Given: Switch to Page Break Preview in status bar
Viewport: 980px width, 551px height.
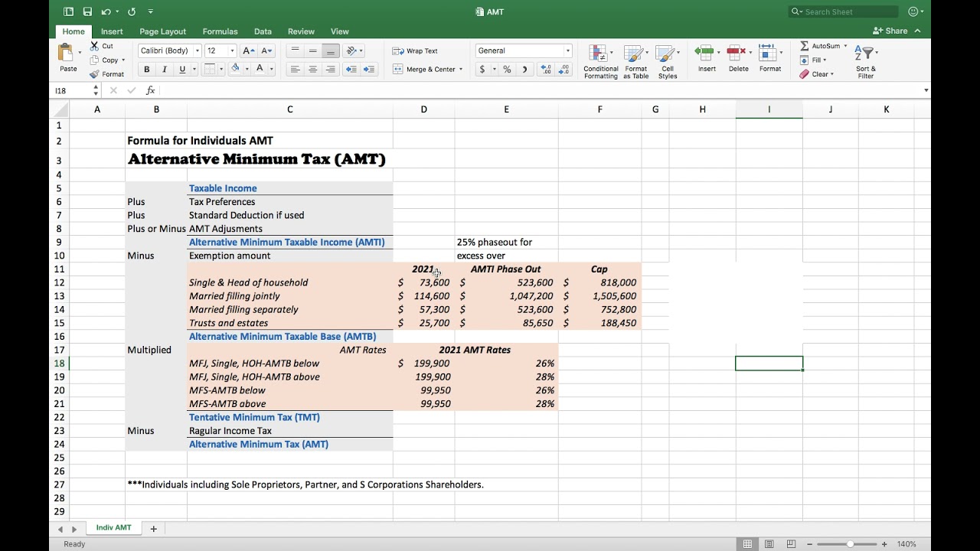Looking at the screenshot, I should click(x=791, y=544).
